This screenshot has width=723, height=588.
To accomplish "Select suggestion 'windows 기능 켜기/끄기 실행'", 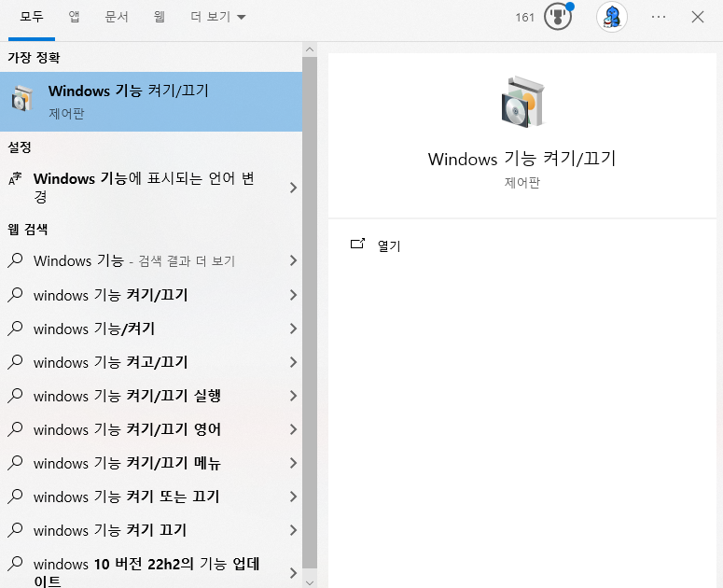I will [151, 396].
